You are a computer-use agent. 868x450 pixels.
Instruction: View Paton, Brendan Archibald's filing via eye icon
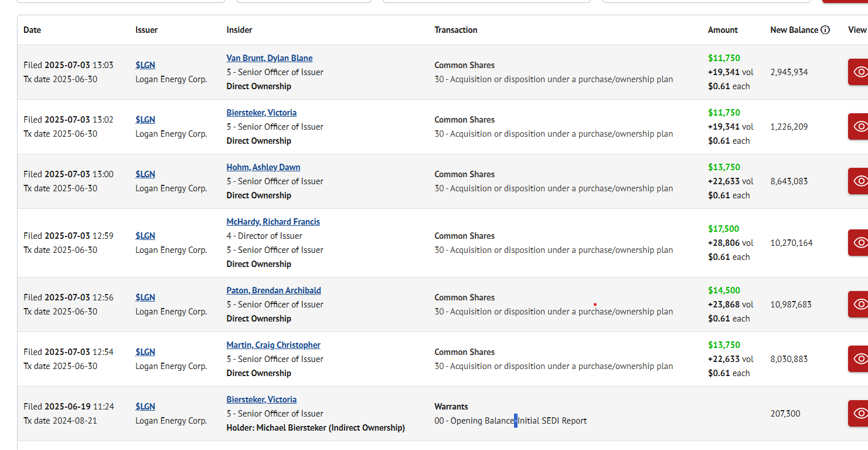pos(859,304)
